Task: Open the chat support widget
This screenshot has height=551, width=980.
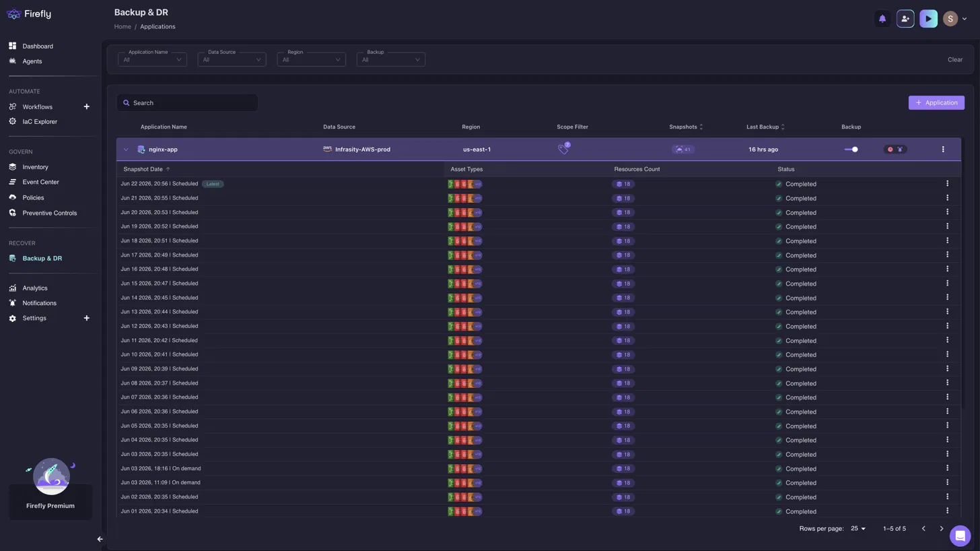Action: [x=960, y=536]
